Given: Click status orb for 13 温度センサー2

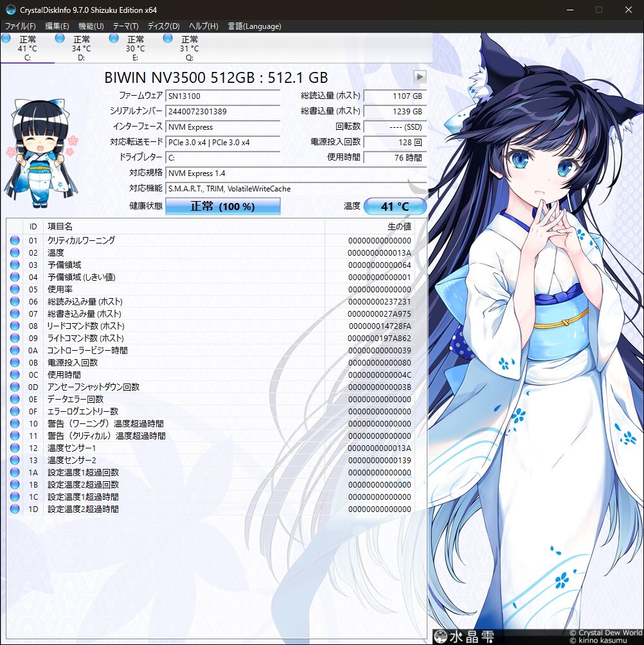Looking at the screenshot, I should tap(15, 460).
